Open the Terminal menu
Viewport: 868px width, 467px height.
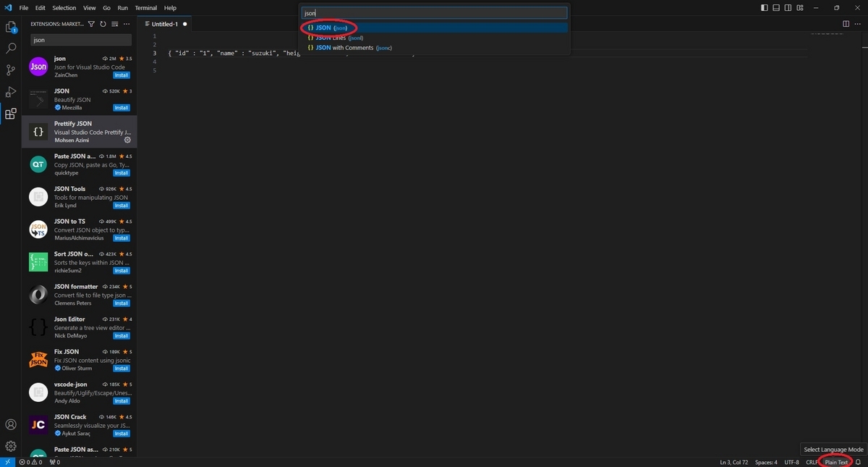146,7
